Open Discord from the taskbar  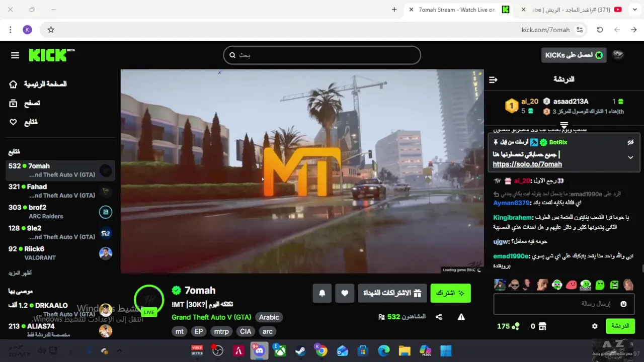(x=259, y=350)
